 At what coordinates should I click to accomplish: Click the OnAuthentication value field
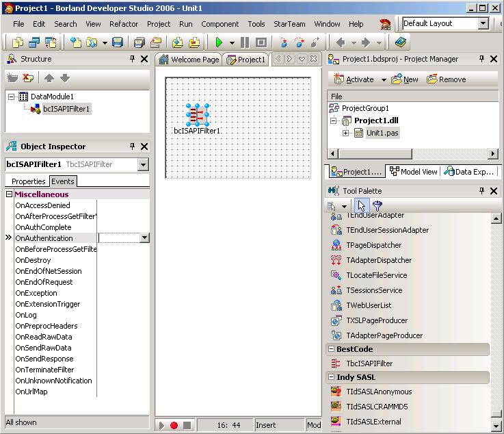point(119,238)
